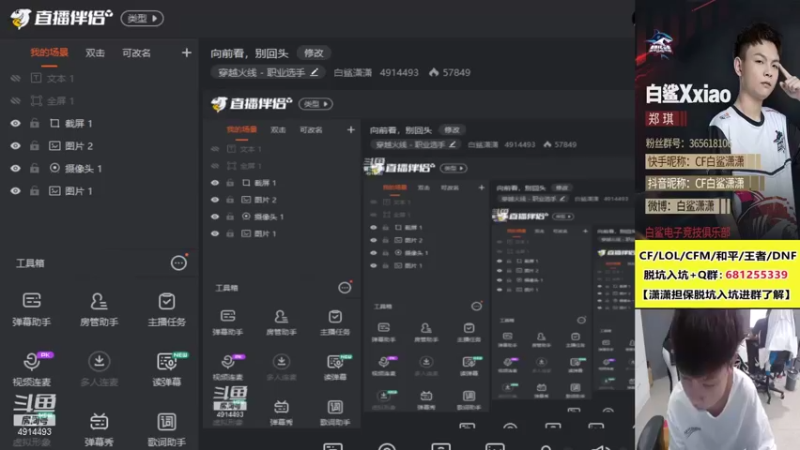Switch to the 双击 scene tab
The height and width of the screenshot is (450, 800).
tap(95, 53)
